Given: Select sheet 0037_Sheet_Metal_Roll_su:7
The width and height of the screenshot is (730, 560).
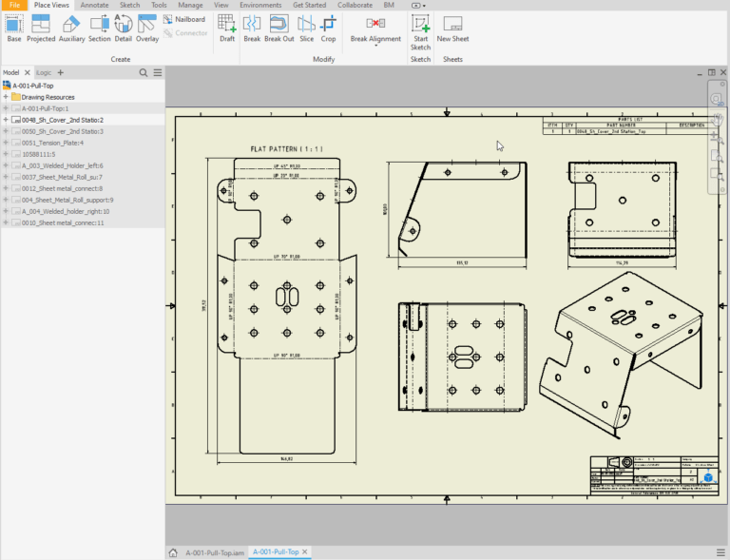Looking at the screenshot, I should [62, 177].
